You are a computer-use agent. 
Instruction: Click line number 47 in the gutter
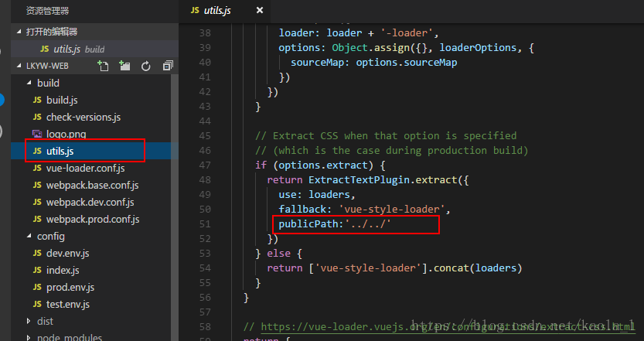point(205,165)
